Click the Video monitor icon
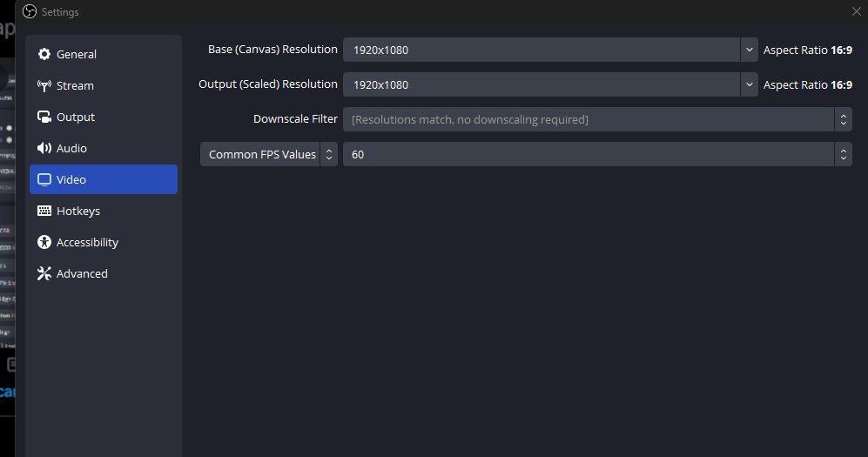Image resolution: width=868 pixels, height=457 pixels. [x=44, y=180]
